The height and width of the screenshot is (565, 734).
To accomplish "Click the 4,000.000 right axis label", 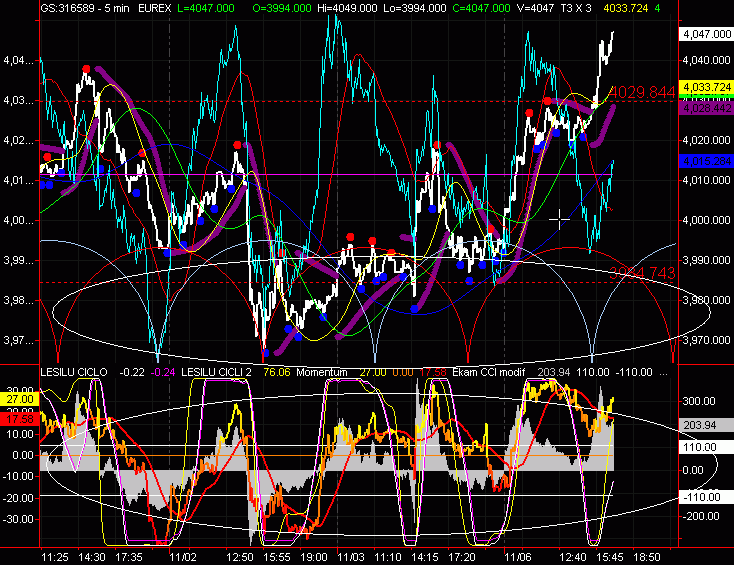I will (x=707, y=220).
